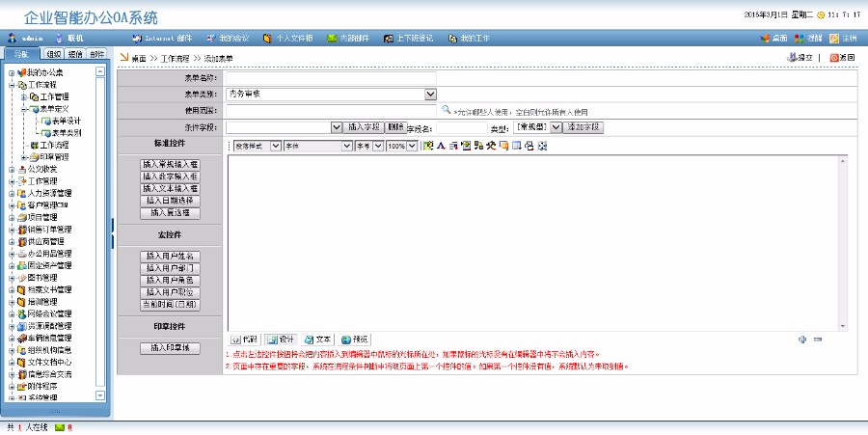Open the 段落样式 dropdown in editor toolbar

click(x=258, y=146)
